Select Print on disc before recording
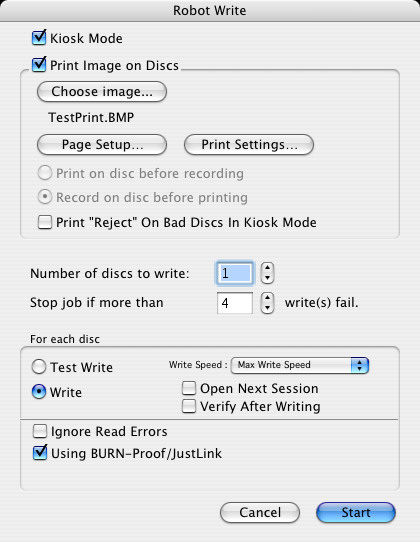The height and width of the screenshot is (542, 420). click(45, 173)
